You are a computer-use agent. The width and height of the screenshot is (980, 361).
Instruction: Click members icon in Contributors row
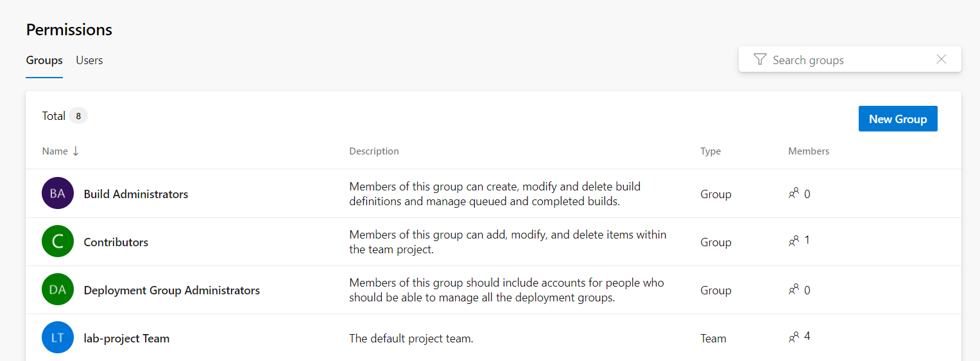click(794, 241)
